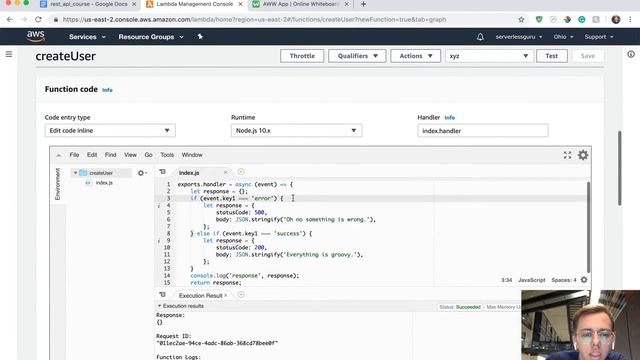Click the pin shortcut icon in navbar

[x=200, y=36]
